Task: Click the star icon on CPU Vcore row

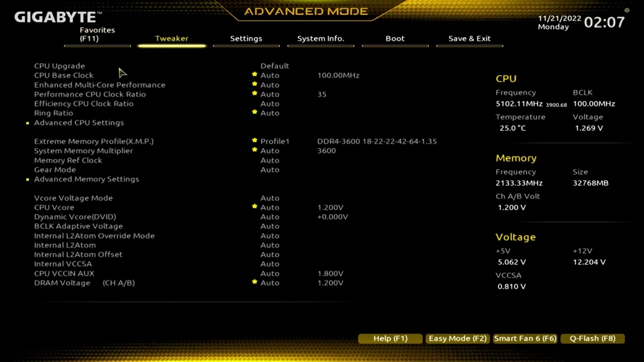Action: 255,207
